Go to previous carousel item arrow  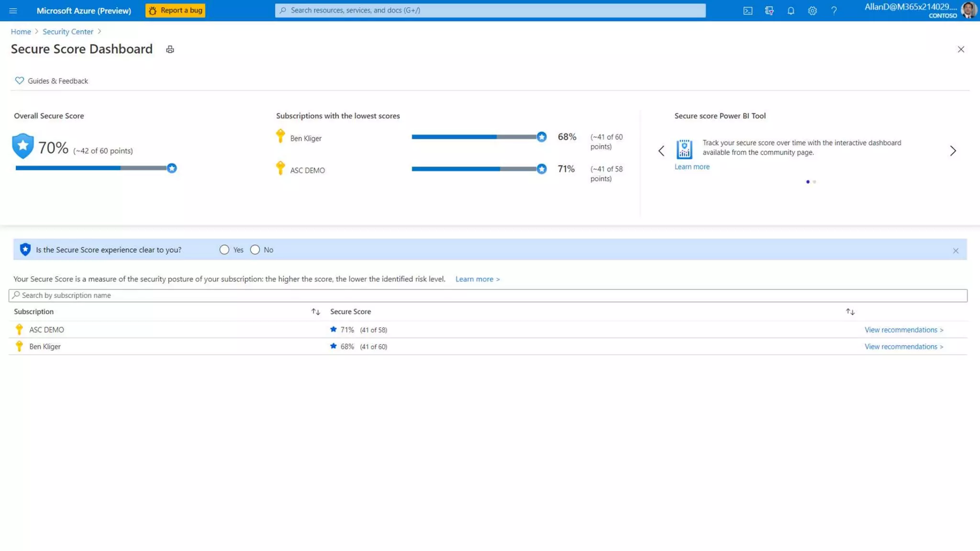click(661, 151)
